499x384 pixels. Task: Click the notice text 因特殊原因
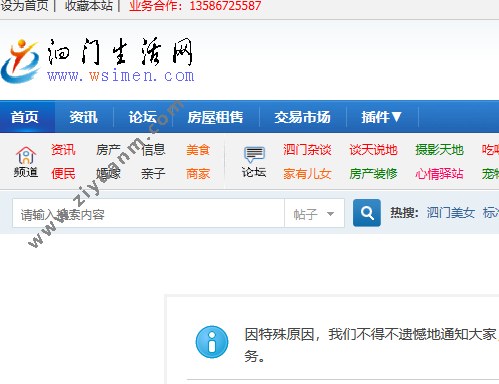click(x=280, y=334)
